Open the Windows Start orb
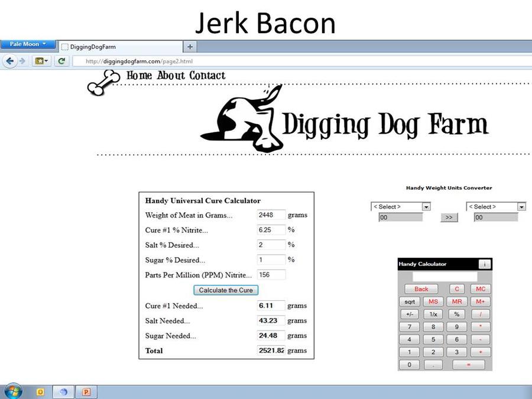Viewport: 532px width, 399px height. click(13, 391)
